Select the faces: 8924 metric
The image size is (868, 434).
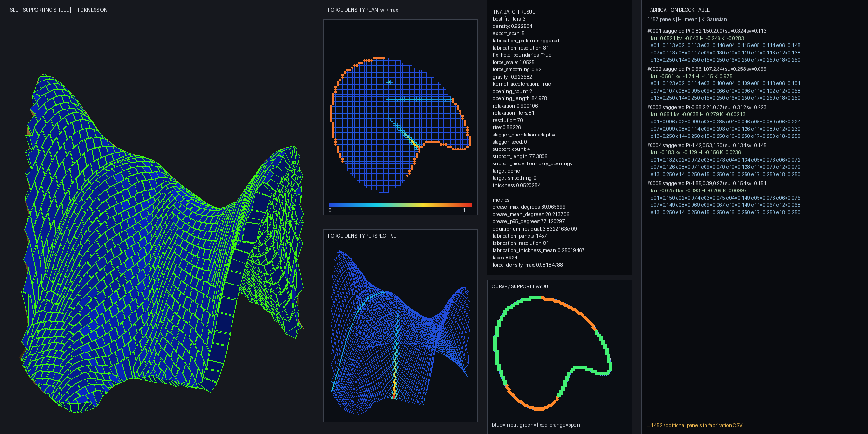click(505, 258)
